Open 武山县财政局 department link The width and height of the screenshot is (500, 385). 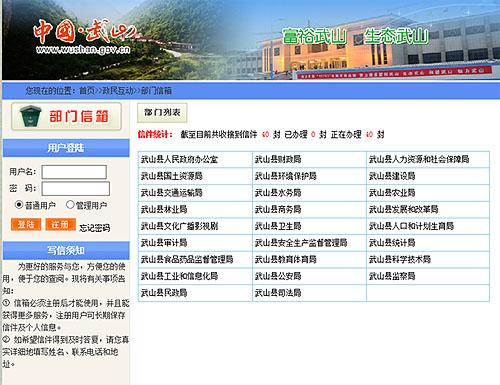278,159
